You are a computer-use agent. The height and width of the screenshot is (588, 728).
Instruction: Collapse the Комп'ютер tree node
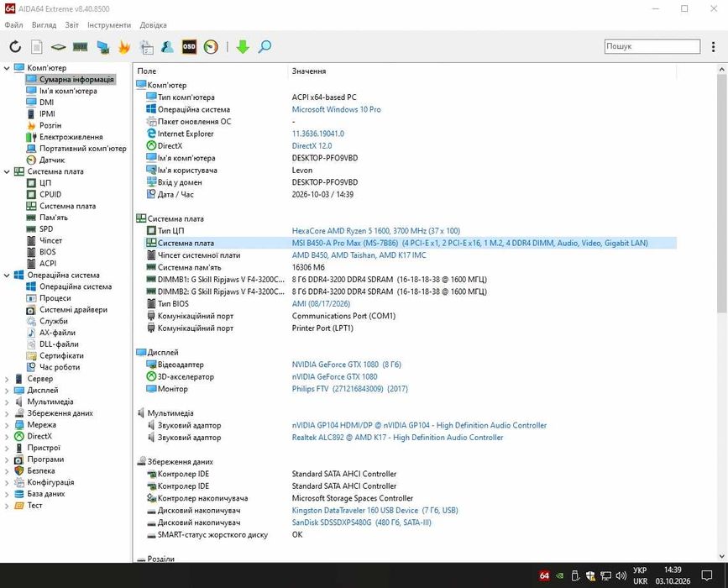(x=7, y=68)
